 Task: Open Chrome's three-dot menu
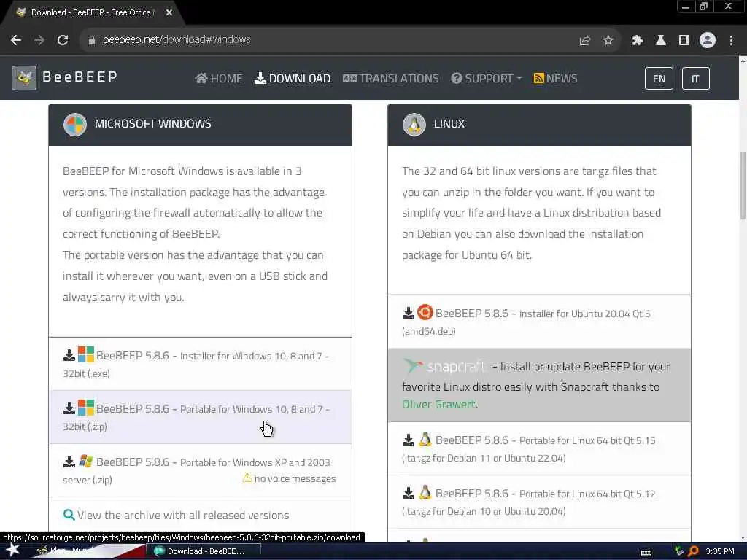(731, 40)
